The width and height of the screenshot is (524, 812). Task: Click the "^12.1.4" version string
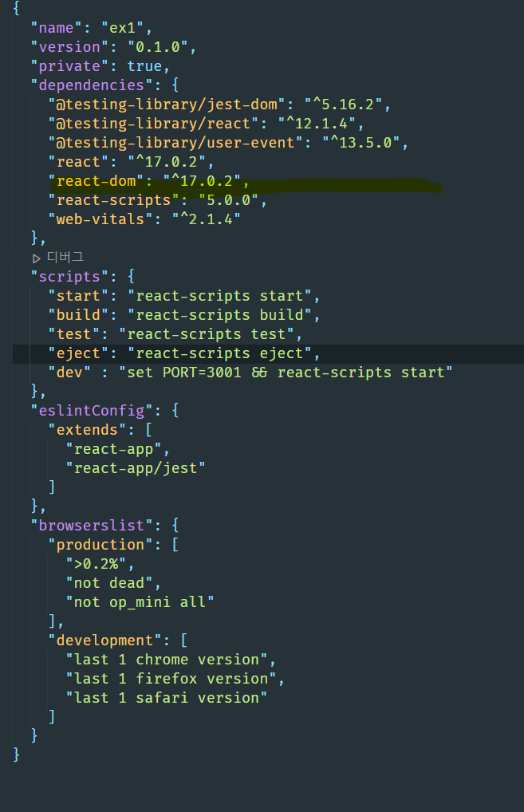[317, 124]
